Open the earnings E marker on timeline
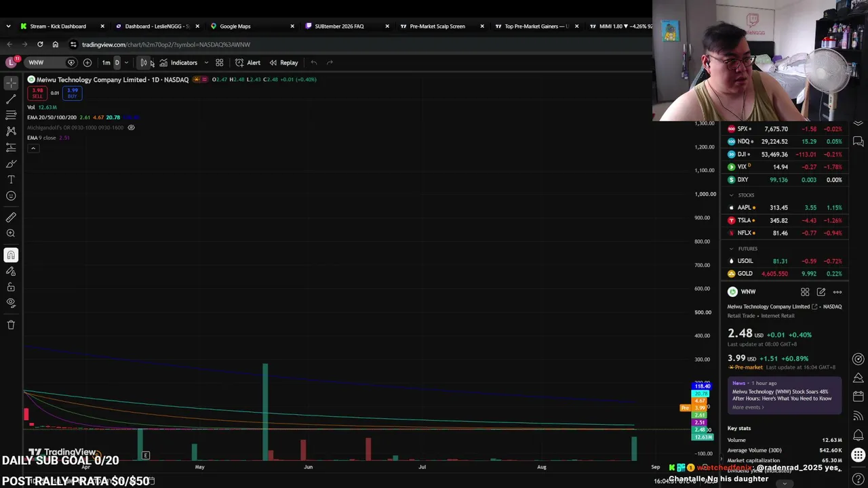The image size is (868, 488). pyautogui.click(x=146, y=455)
